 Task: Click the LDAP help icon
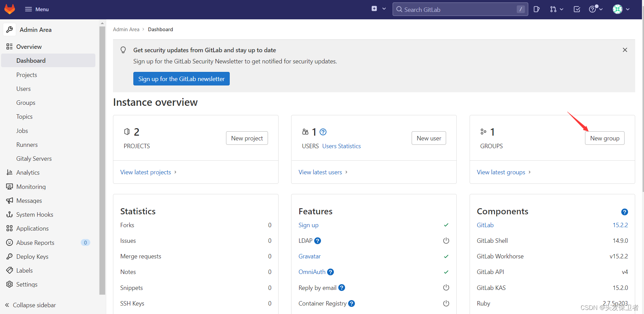[x=318, y=241]
